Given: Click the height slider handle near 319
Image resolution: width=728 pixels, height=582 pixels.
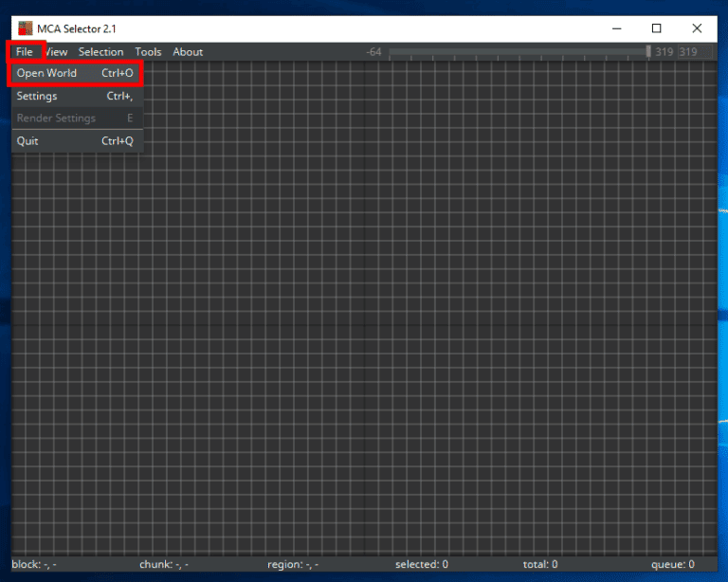Looking at the screenshot, I should (648, 52).
